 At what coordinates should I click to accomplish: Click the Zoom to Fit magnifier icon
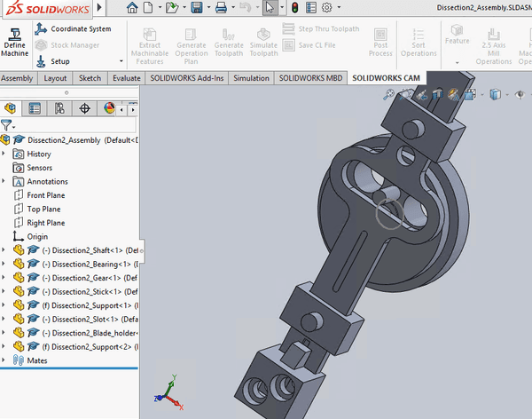(389, 94)
